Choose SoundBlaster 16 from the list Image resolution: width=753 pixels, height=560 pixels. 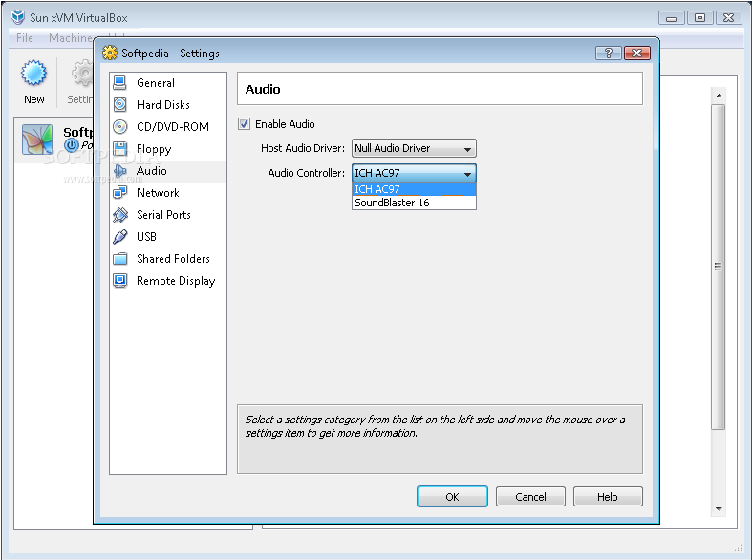click(x=414, y=203)
